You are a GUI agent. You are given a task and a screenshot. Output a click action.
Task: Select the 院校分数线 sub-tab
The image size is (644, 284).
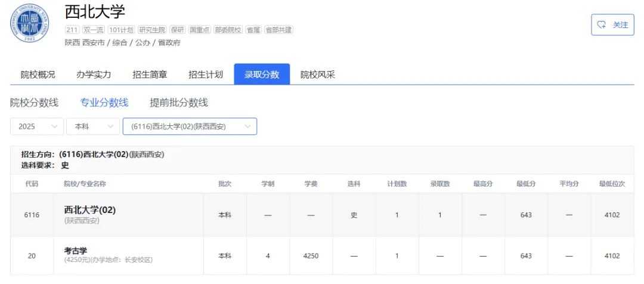[x=35, y=103]
